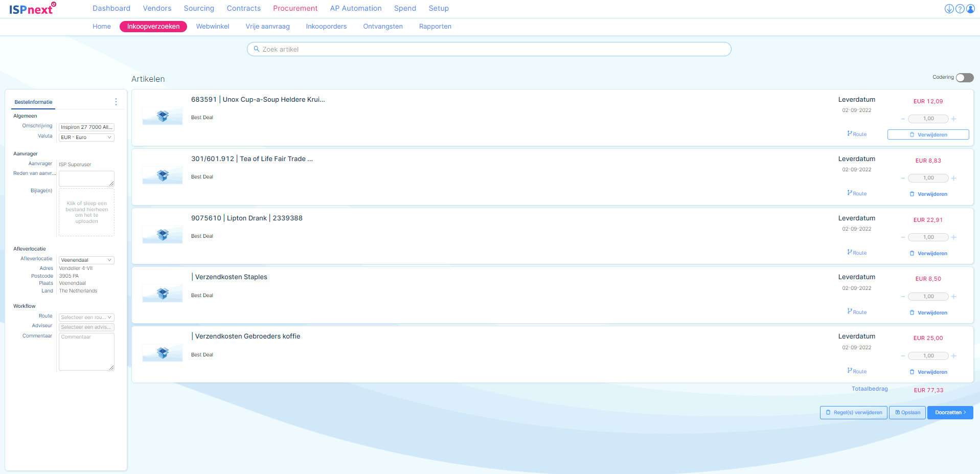Switch to Vrije aanvraag subtab
This screenshot has width=980, height=474.
[x=267, y=27]
